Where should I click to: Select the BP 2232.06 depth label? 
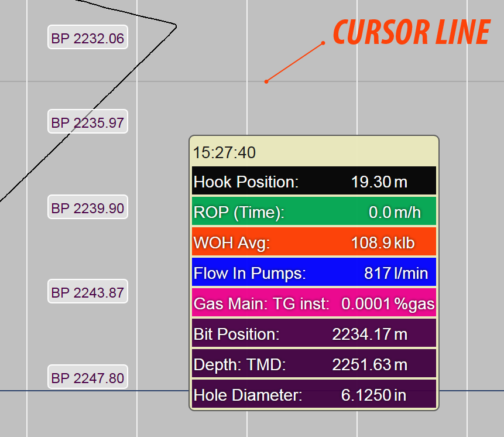coord(87,37)
